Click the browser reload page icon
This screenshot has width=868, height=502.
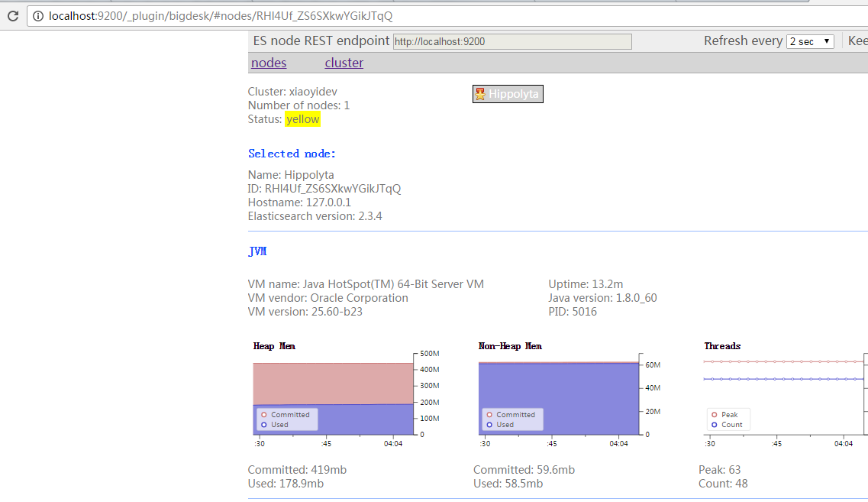(13, 16)
